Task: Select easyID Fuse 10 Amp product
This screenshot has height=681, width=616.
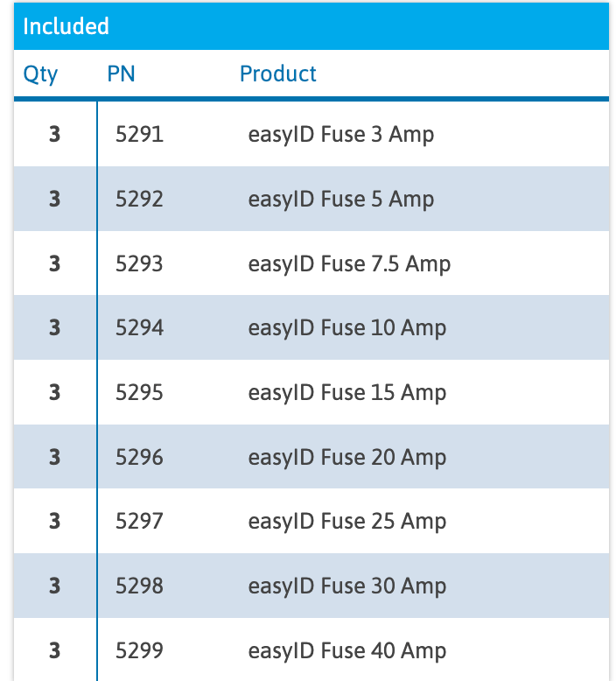Action: point(346,328)
